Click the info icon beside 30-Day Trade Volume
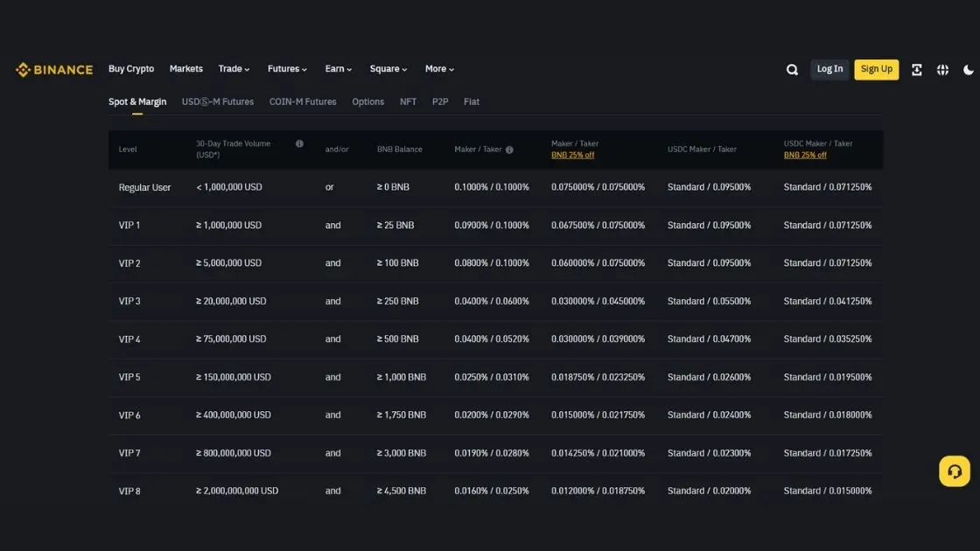The image size is (980, 551). (298, 143)
